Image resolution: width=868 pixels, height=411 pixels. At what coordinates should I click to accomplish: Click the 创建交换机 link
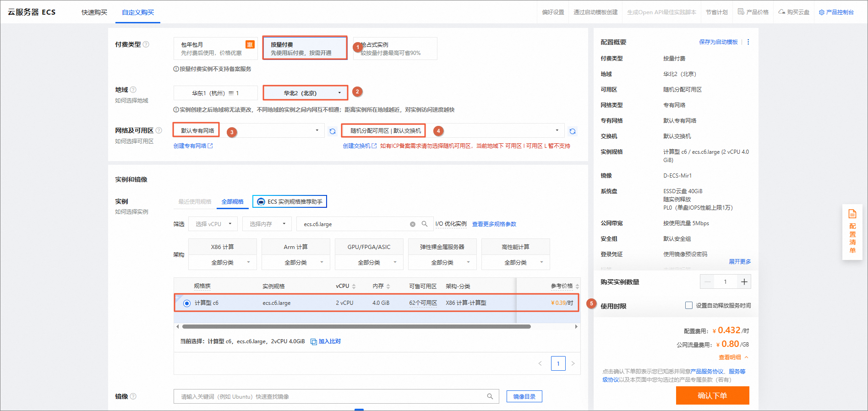(x=360, y=146)
